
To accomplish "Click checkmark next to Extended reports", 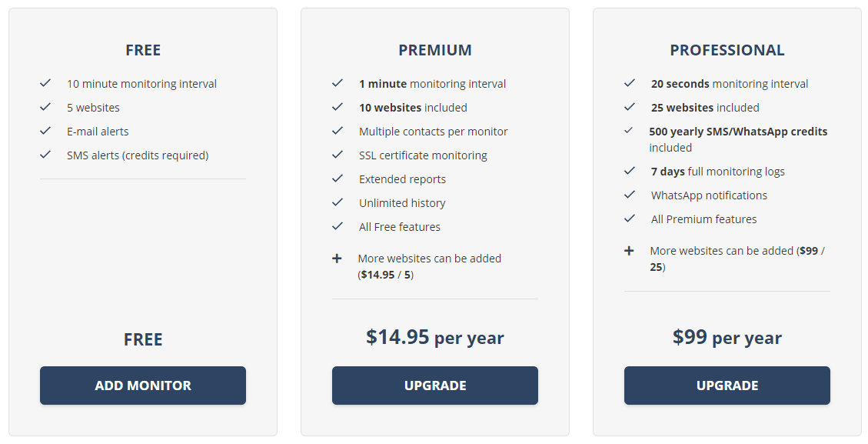I will pyautogui.click(x=338, y=179).
